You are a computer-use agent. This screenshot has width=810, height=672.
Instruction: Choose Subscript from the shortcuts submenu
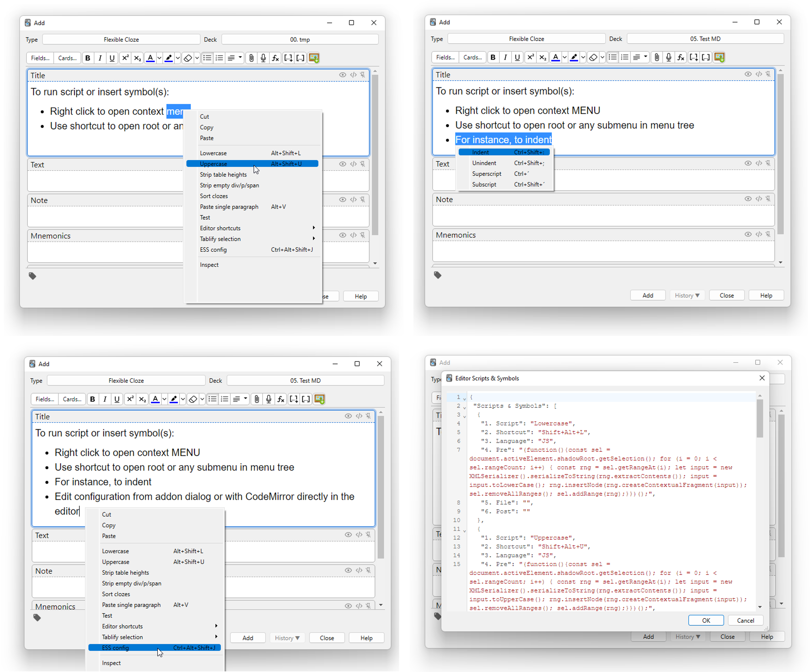click(484, 184)
